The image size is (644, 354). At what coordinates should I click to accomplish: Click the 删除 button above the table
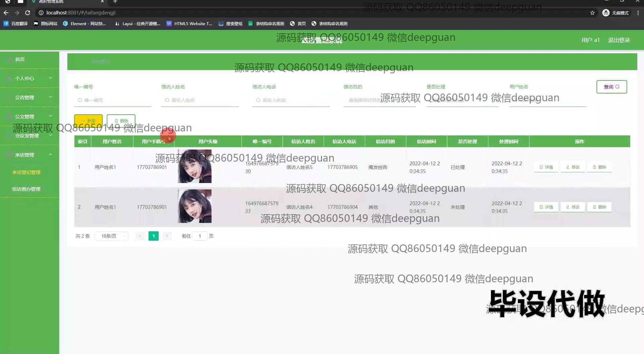121,121
